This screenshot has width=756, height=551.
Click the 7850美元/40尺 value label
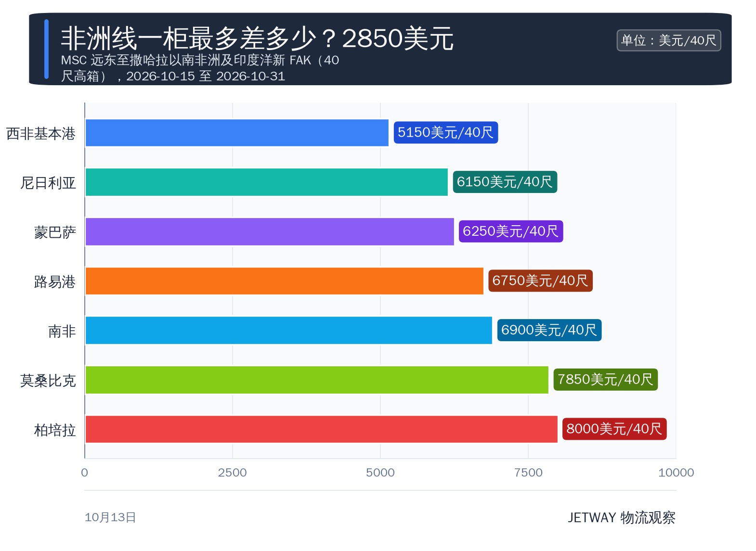click(x=605, y=380)
